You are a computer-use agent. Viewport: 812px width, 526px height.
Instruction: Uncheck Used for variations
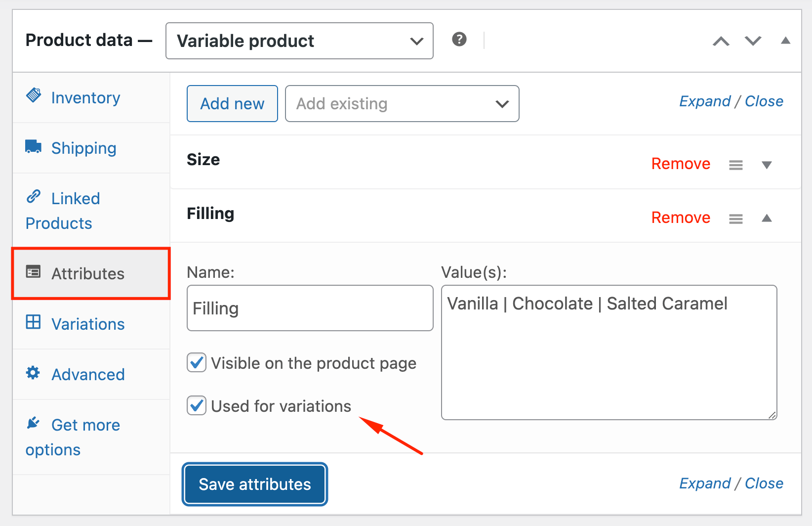(x=197, y=406)
